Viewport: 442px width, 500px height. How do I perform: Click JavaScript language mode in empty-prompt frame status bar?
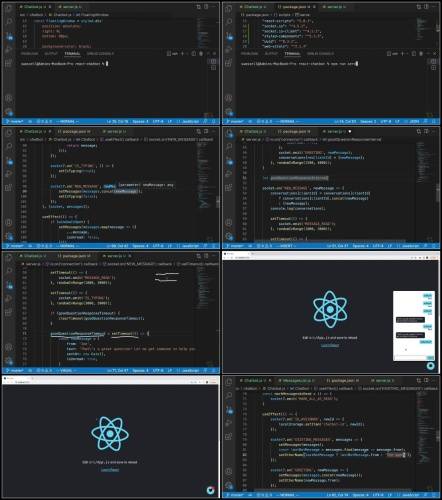tap(189, 121)
